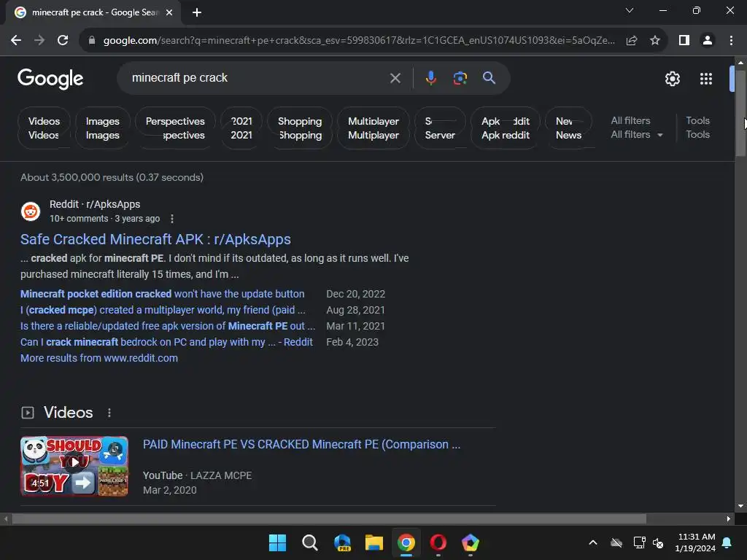Screen dimensions: 747x560
Task: Select the News filter
Action: (568, 128)
